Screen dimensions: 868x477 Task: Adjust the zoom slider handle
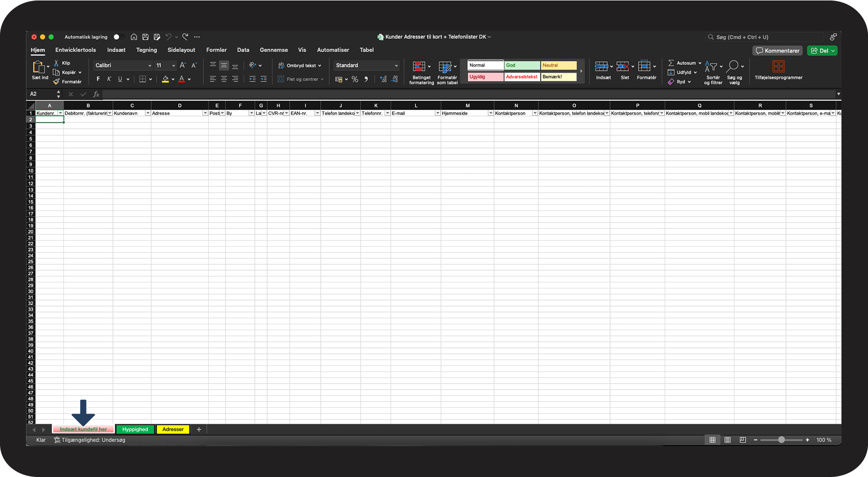click(782, 440)
